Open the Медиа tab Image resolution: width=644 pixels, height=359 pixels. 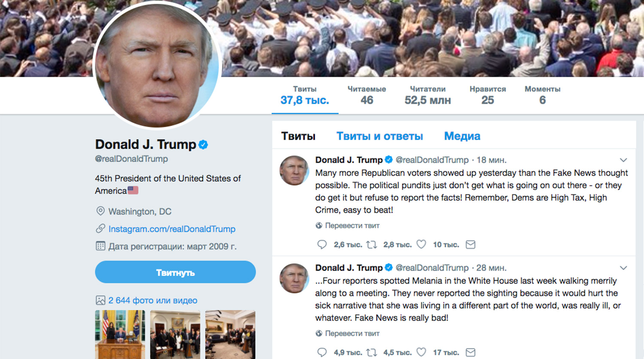click(x=462, y=136)
